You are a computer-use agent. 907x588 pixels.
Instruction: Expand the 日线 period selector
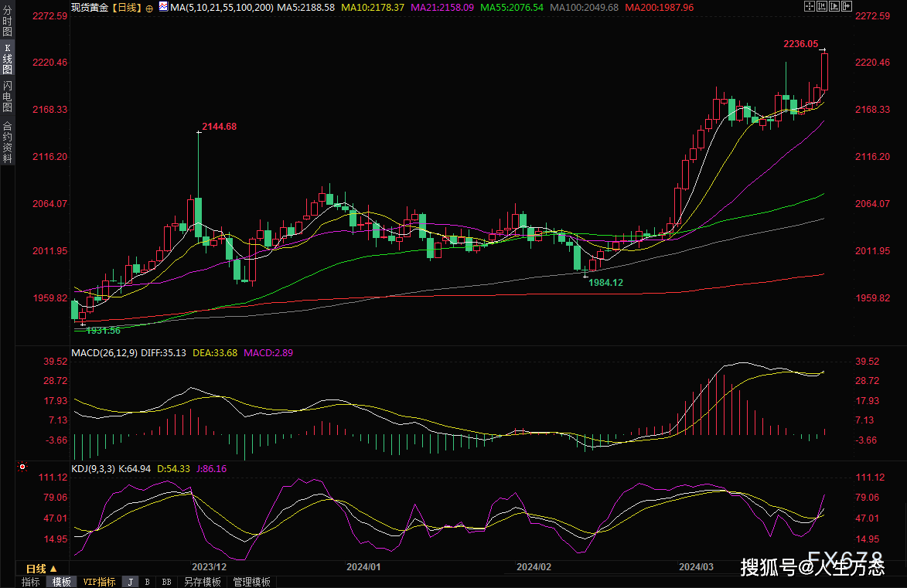click(x=43, y=569)
